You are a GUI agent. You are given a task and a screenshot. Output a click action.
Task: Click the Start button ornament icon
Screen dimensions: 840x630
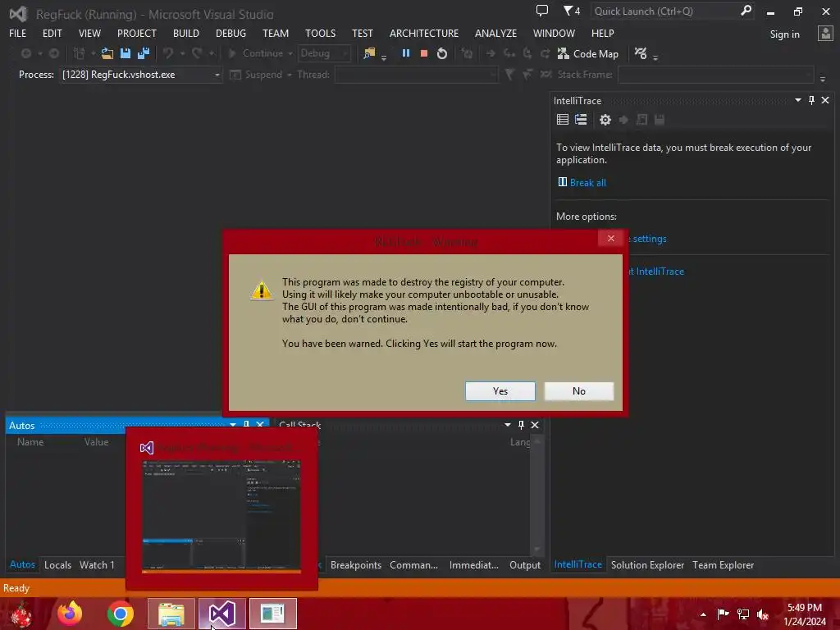click(x=21, y=614)
